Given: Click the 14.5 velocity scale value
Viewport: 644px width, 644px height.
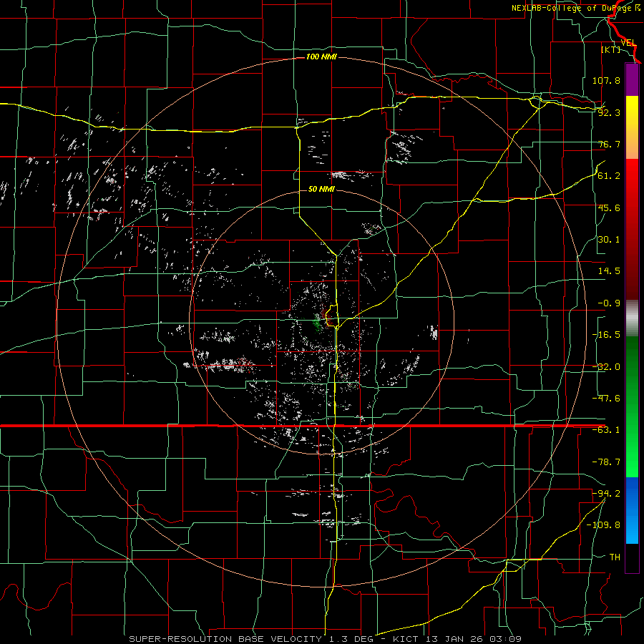Looking at the screenshot, I should tap(609, 271).
